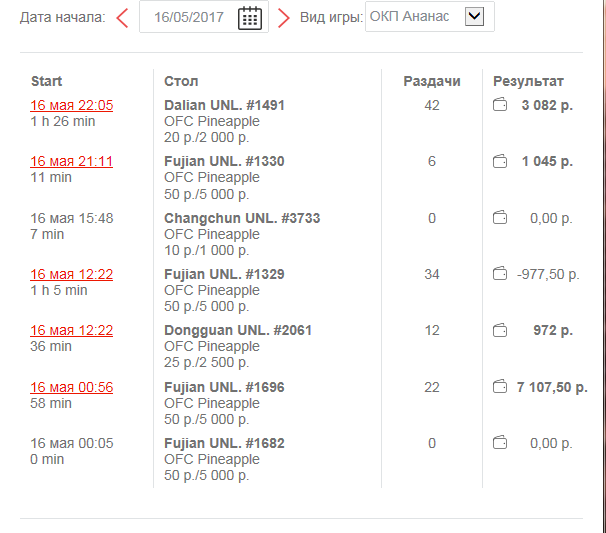Open the calendar date picker icon
The width and height of the screenshot is (606, 533).
click(250, 18)
